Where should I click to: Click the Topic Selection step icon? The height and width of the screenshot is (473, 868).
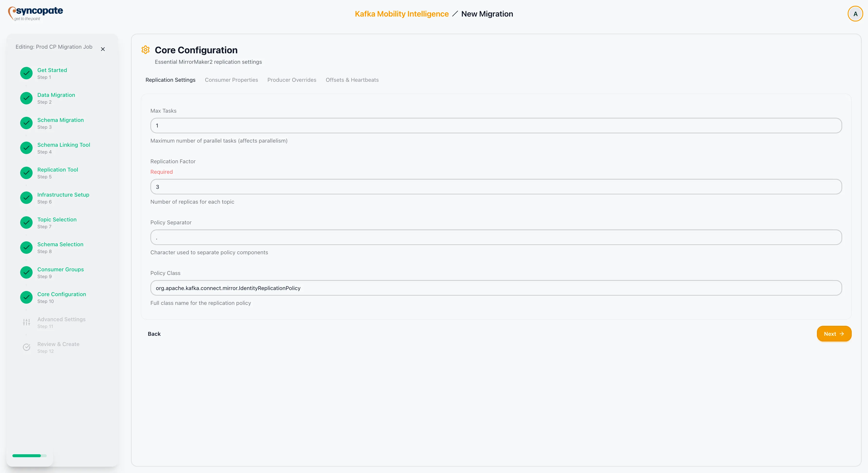[x=26, y=222]
